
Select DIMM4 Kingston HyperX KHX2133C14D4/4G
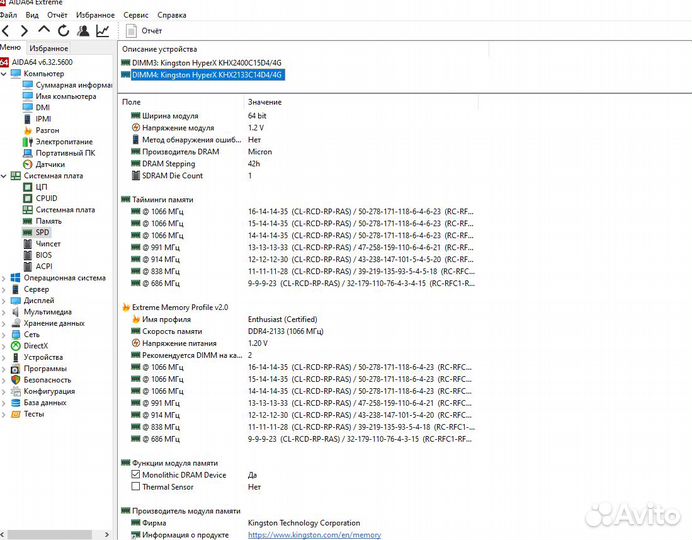[x=207, y=75]
